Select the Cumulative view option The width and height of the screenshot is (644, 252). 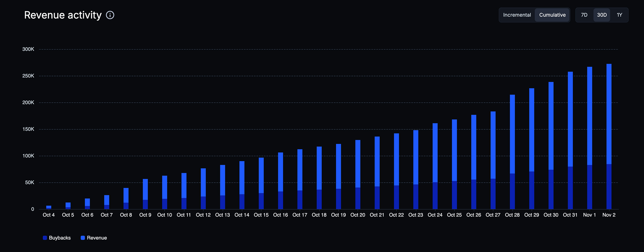coord(552,15)
